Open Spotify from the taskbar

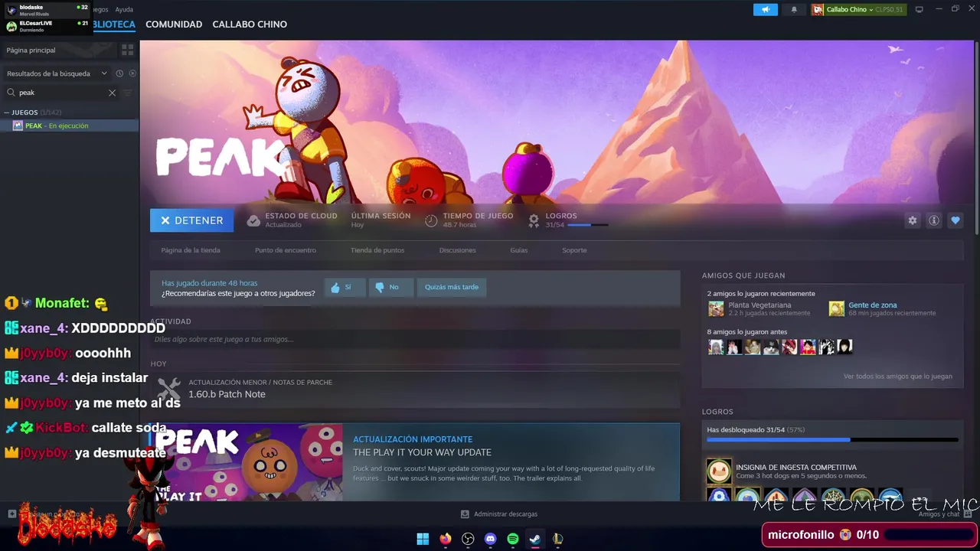513,539
